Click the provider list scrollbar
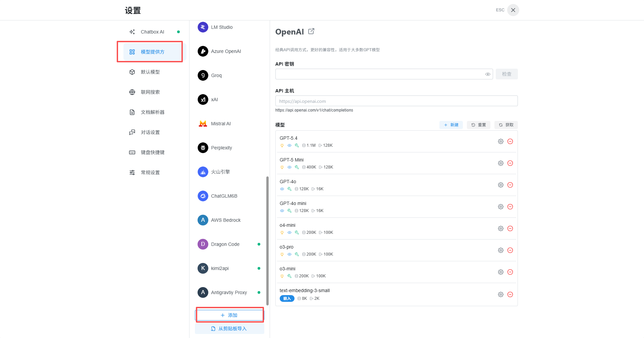The height and width of the screenshot is (338, 644). (267, 241)
